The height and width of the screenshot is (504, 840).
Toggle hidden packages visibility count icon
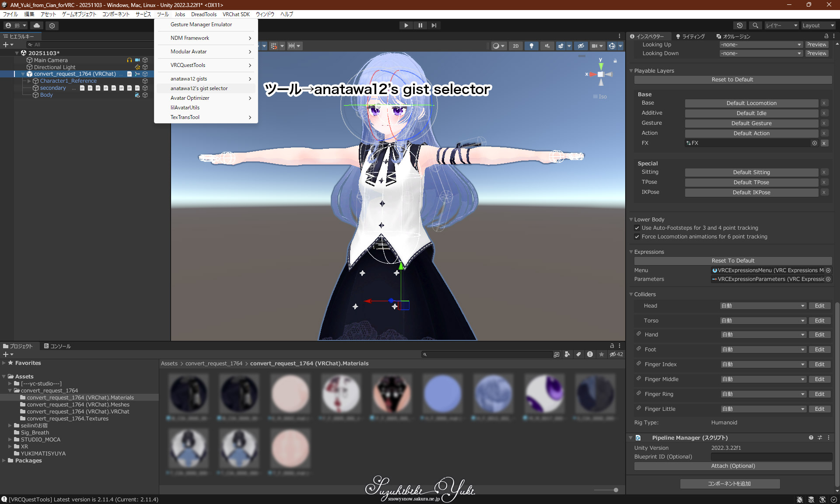pyautogui.click(x=616, y=354)
